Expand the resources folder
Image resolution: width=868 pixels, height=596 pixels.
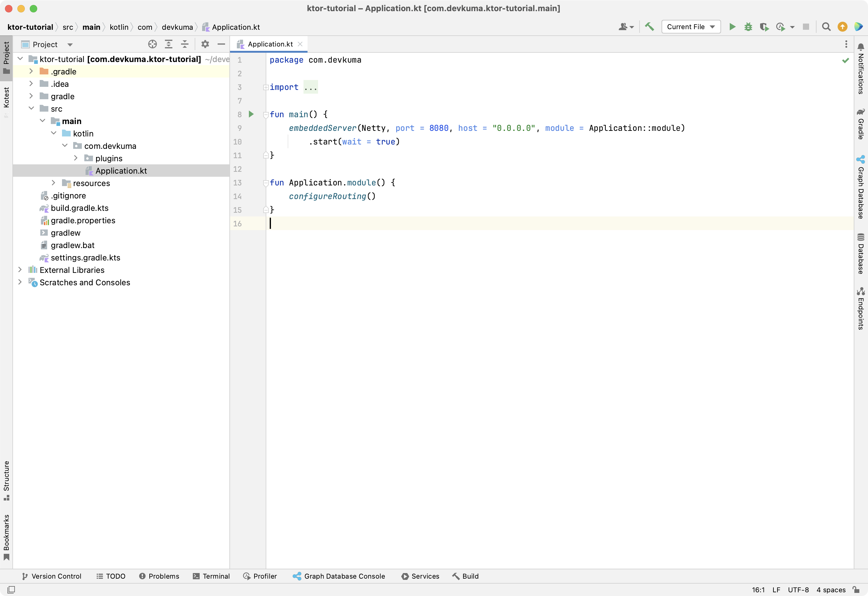[53, 183]
